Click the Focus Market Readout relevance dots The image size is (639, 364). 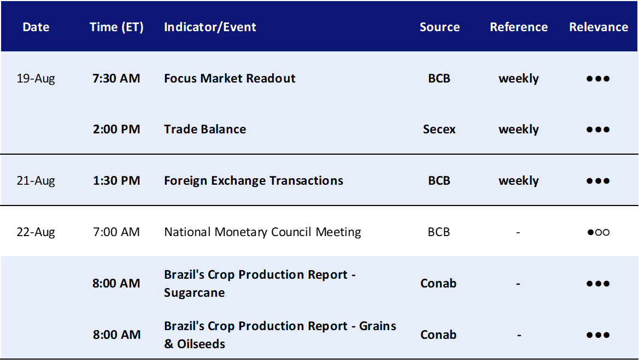[x=598, y=79]
